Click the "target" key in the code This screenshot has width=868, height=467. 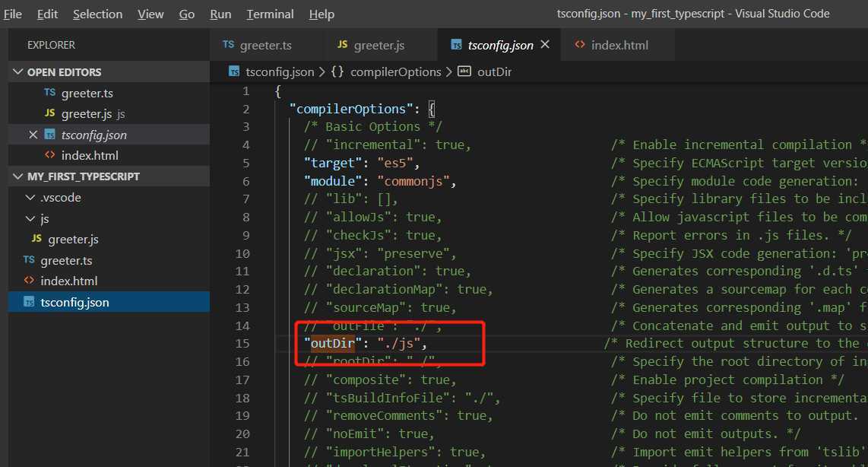click(333, 163)
